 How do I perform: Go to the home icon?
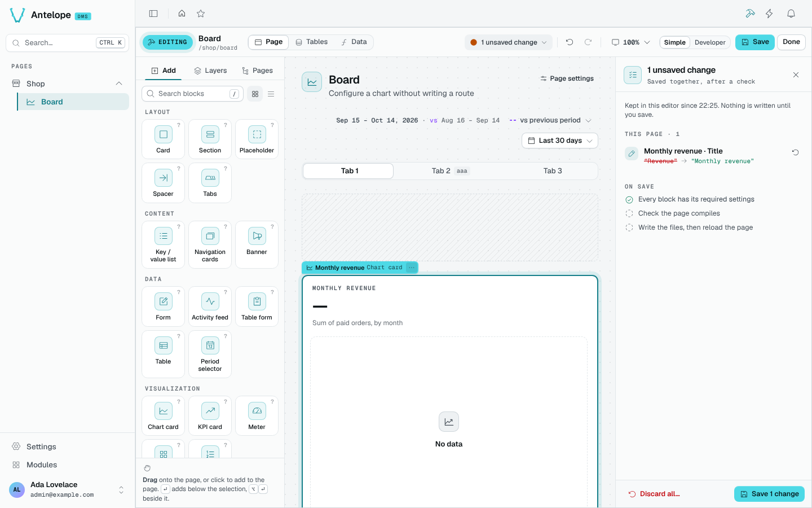(x=182, y=14)
